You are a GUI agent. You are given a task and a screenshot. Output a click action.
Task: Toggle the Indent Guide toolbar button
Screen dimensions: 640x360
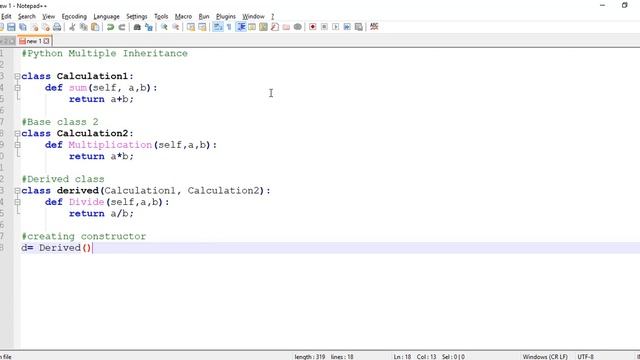pyautogui.click(x=241, y=27)
